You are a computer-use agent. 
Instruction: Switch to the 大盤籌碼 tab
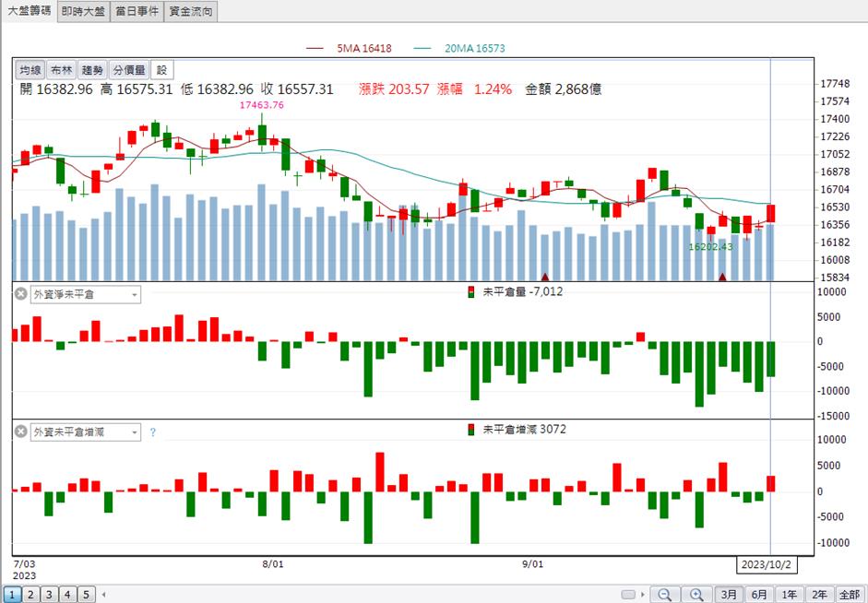29,10
